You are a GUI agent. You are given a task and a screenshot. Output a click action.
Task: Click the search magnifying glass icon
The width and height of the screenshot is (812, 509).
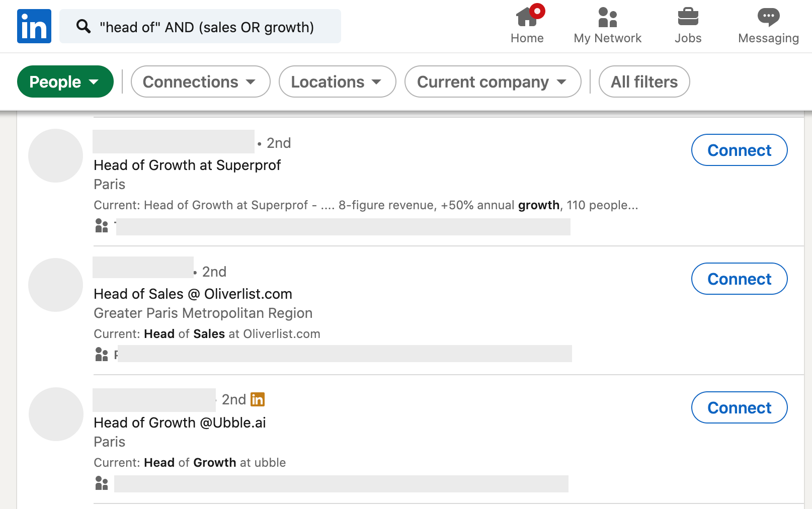[x=84, y=26]
